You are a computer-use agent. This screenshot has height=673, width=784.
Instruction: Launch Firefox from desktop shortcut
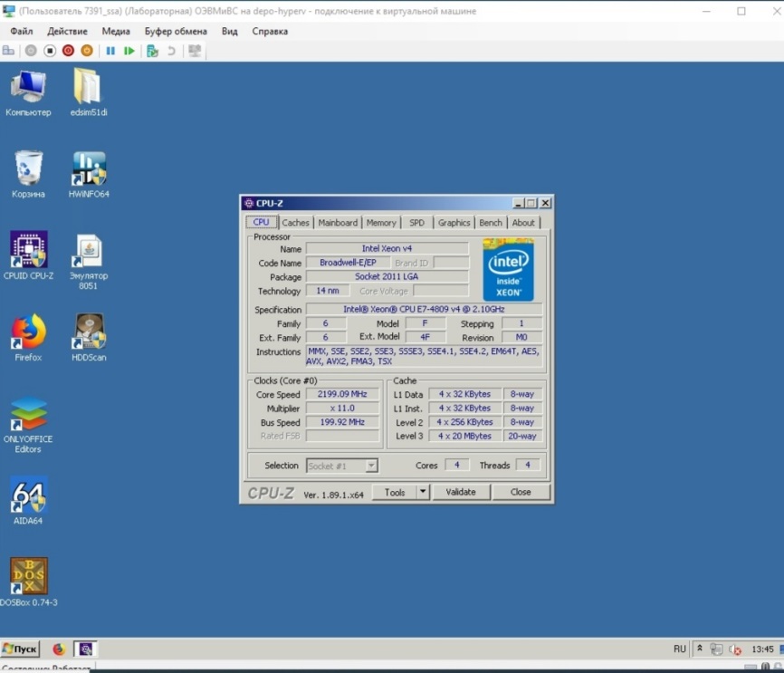pyautogui.click(x=28, y=337)
